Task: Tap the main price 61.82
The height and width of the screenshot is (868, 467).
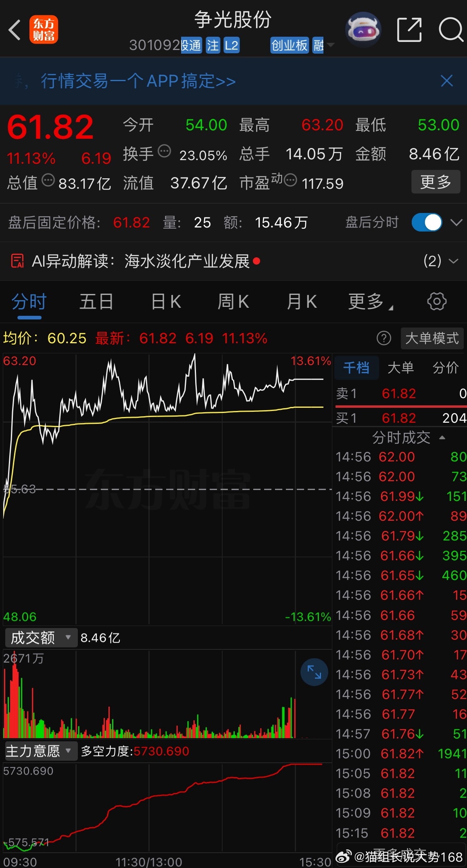Action: (50, 127)
